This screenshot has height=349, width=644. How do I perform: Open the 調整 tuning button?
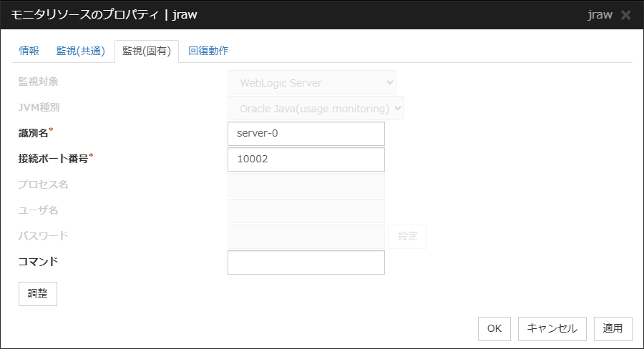coord(37,294)
